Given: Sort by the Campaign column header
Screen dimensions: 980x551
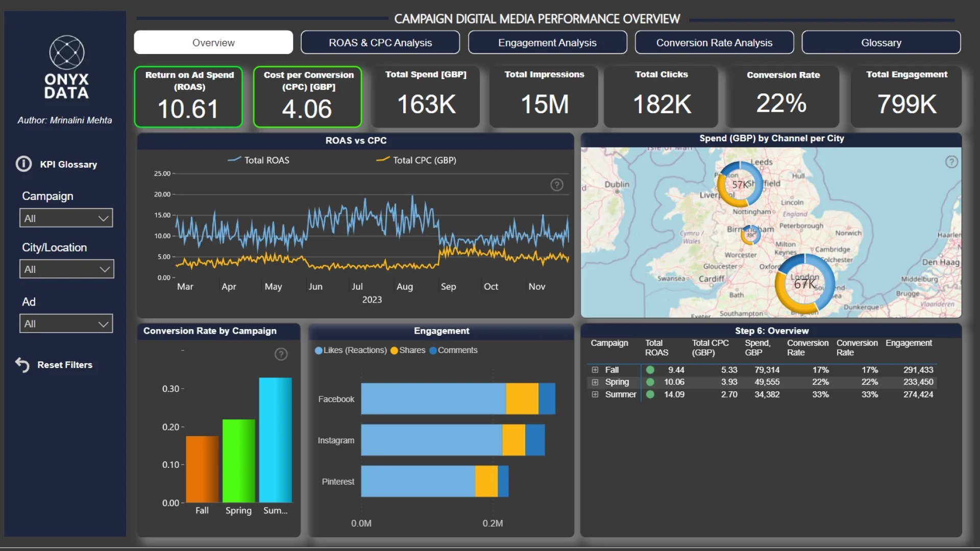Looking at the screenshot, I should 609,343.
